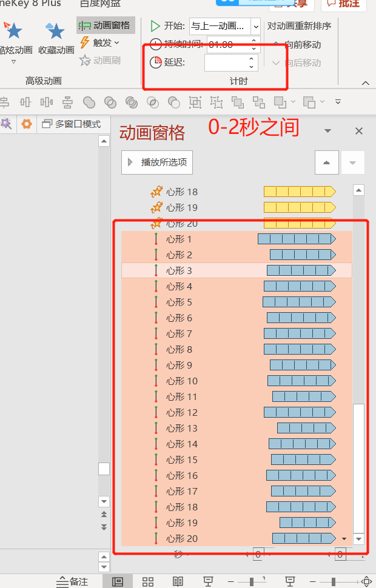Select the Combine merge shapes icon
The height and width of the screenshot is (588, 376).
coord(110,102)
